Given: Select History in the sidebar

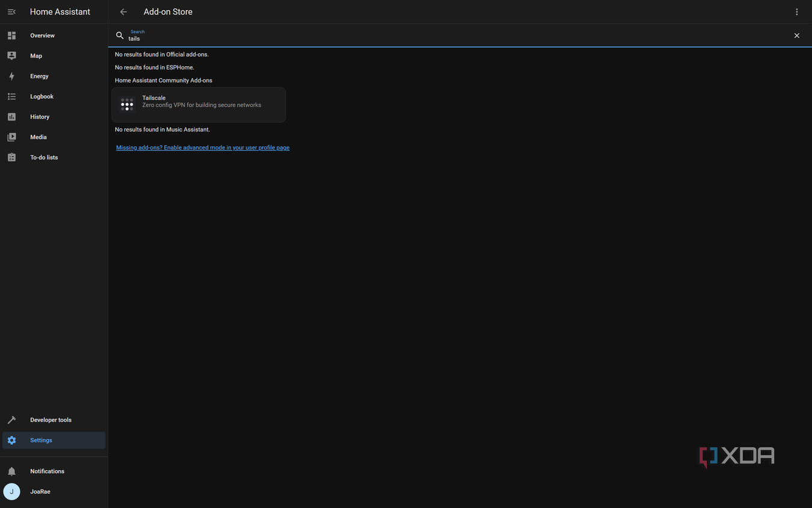Looking at the screenshot, I should click(x=40, y=117).
